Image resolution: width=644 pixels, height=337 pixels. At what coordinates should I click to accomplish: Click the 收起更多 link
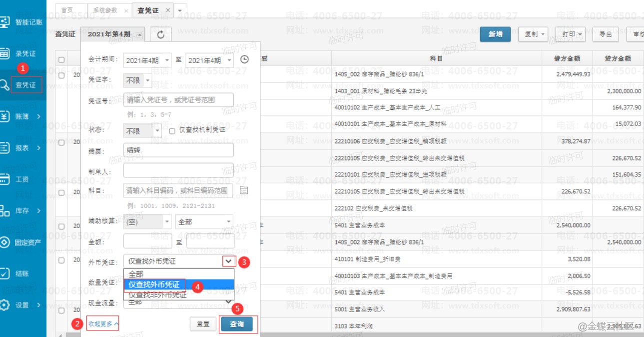coord(103,324)
